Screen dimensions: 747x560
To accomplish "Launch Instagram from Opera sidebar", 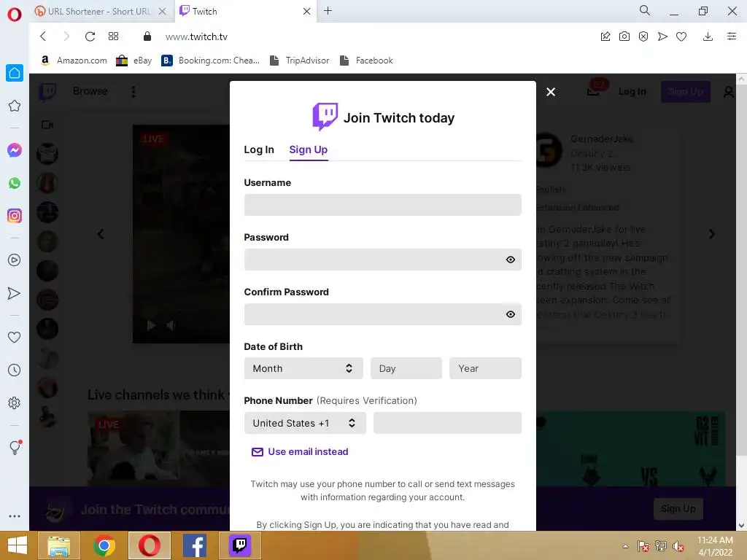I will coord(15,216).
